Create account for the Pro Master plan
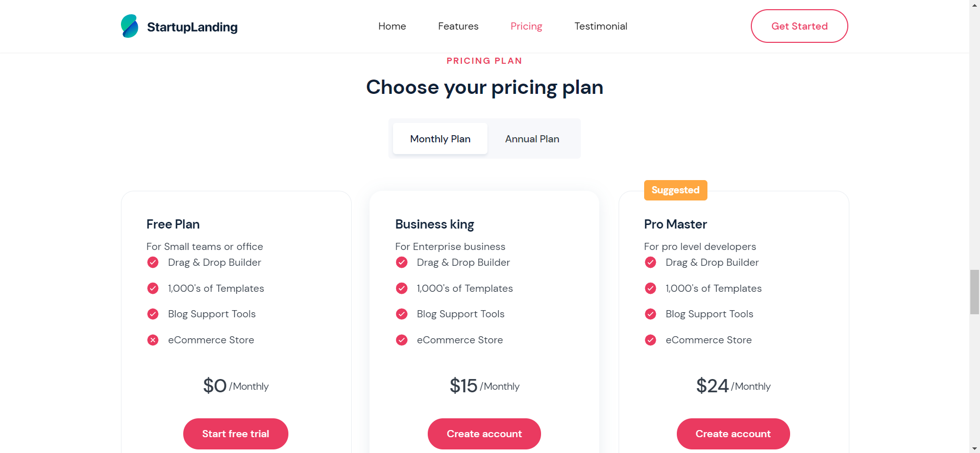Screen dimensions: 980x453 click(x=732, y=434)
